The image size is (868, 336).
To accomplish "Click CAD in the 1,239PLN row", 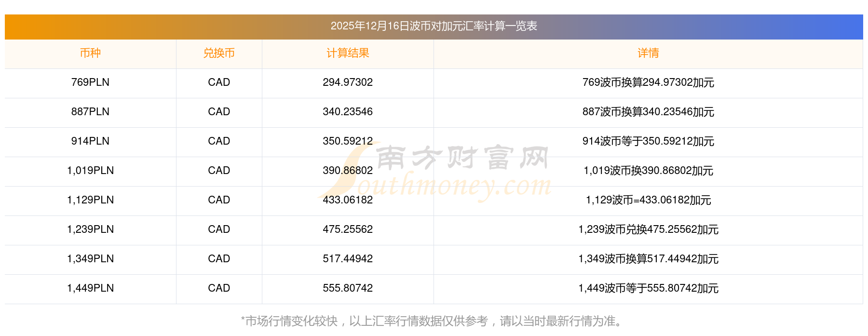I will (219, 229).
